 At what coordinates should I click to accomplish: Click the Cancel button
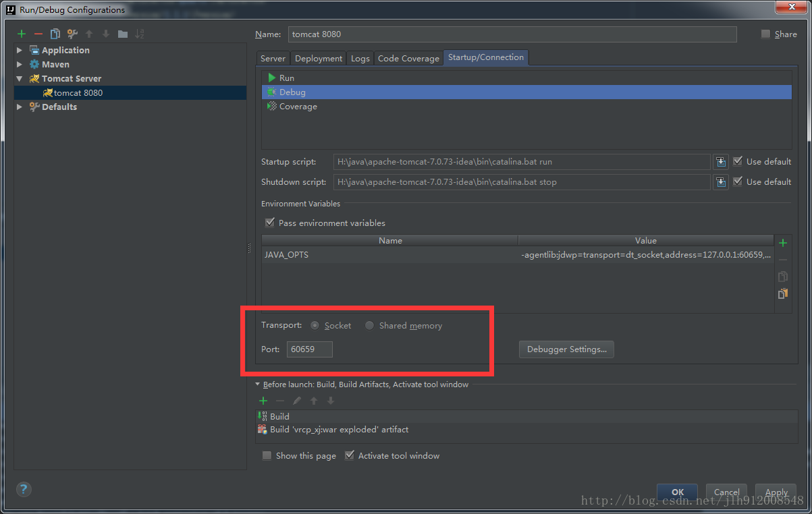pos(727,492)
